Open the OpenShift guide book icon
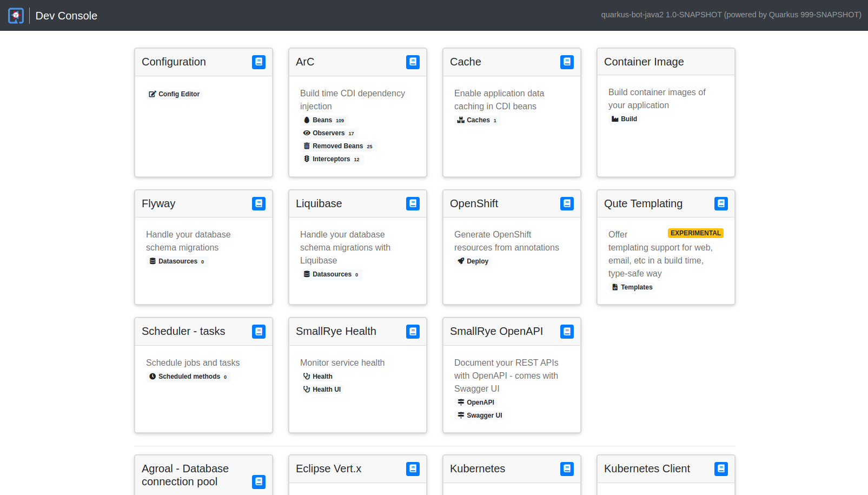The image size is (868, 495). (567, 203)
